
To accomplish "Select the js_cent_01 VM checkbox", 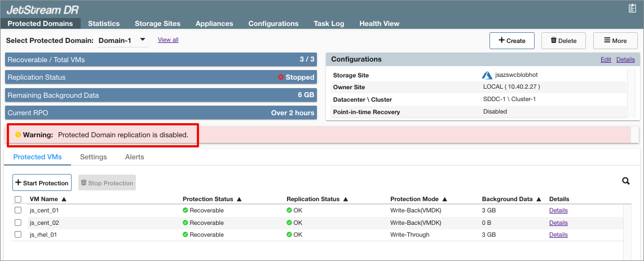I will coord(18,210).
